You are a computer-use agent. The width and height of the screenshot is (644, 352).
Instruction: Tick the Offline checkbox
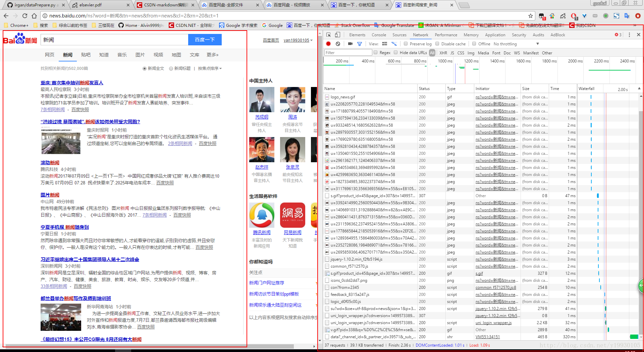coord(474,44)
